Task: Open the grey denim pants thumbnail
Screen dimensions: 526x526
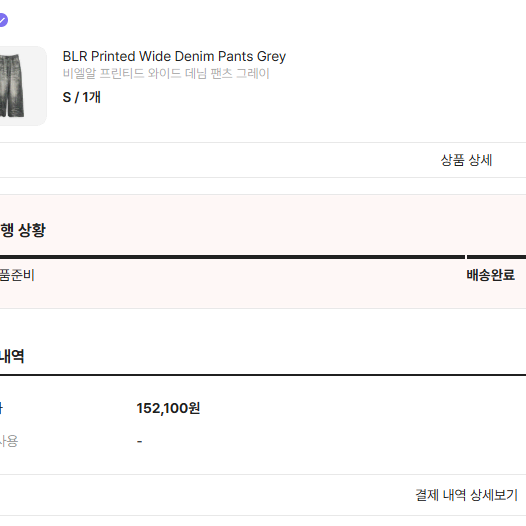Action: point(23,86)
